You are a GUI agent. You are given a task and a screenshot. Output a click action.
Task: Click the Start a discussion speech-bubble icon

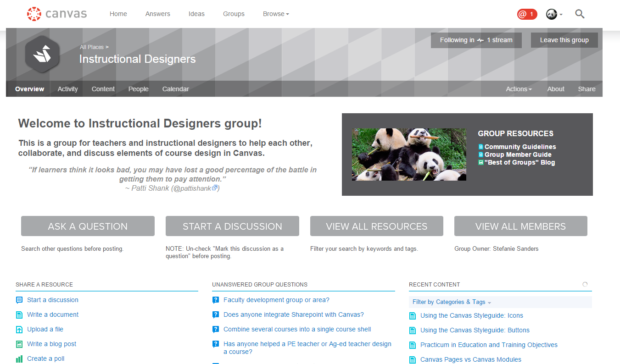[19, 300]
